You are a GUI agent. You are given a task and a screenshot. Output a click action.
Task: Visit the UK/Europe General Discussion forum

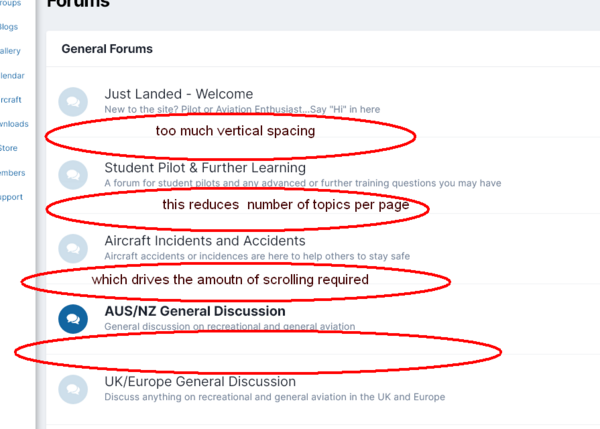[200, 381]
